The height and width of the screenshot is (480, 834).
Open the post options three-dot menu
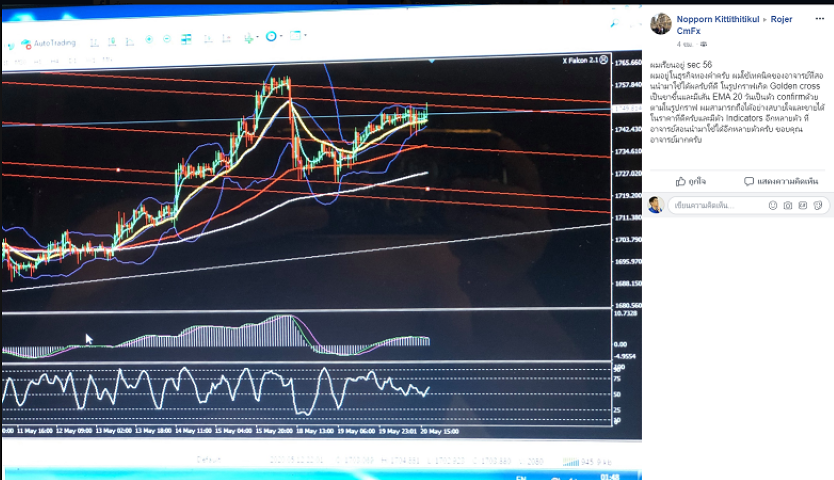pos(820,19)
